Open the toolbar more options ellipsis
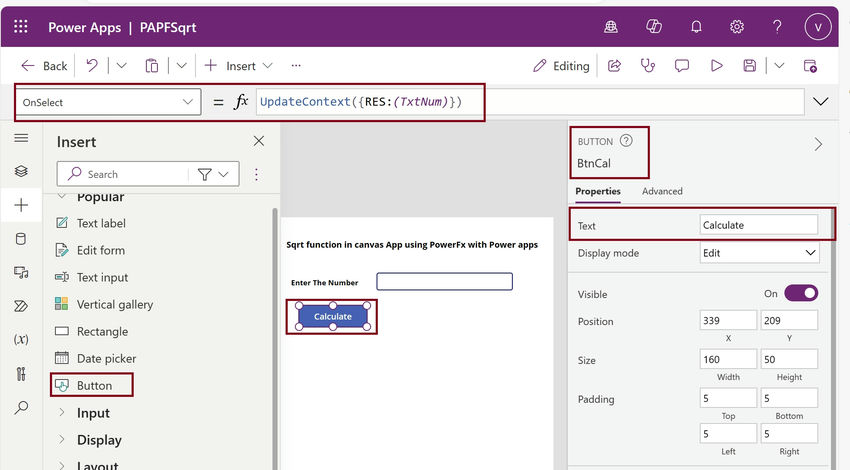850x470 pixels. click(296, 66)
